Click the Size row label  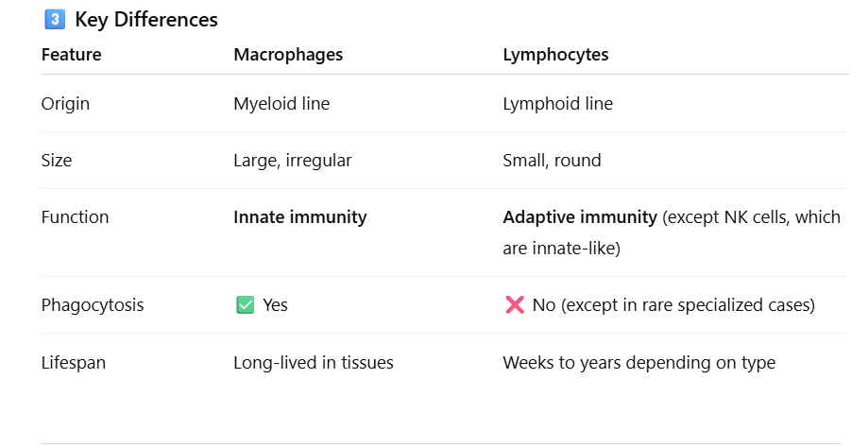[x=57, y=161]
